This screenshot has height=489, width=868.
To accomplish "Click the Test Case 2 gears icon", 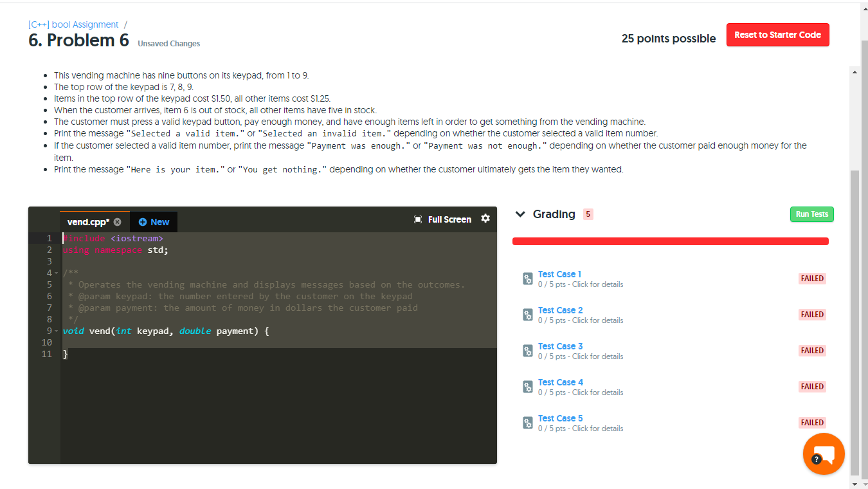I will [527, 315].
